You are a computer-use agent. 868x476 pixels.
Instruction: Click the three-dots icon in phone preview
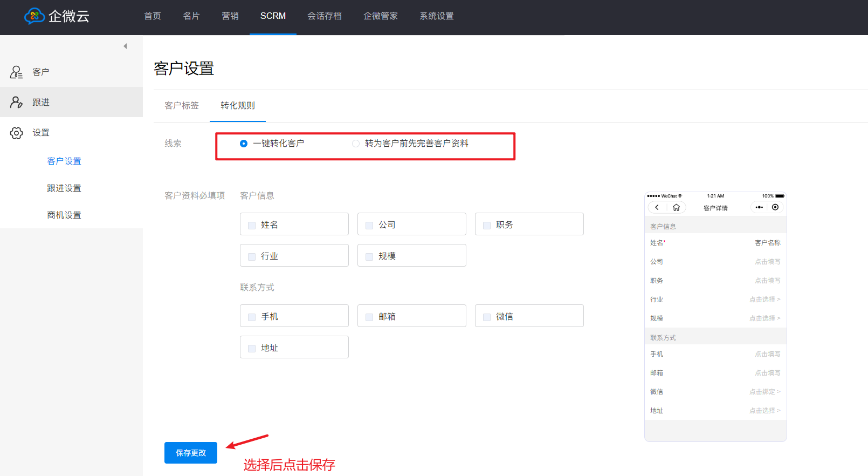pyautogui.click(x=759, y=207)
